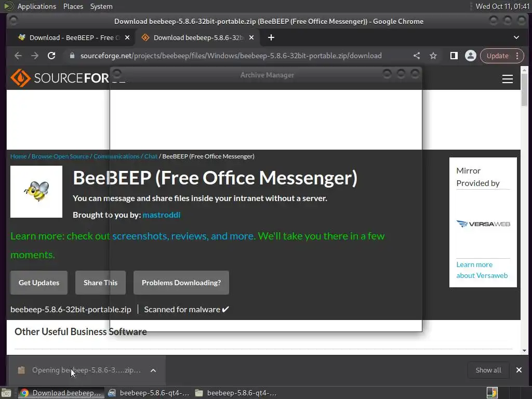Image resolution: width=532 pixels, height=399 pixels.
Task: Click the address bar URL
Action: click(231, 56)
